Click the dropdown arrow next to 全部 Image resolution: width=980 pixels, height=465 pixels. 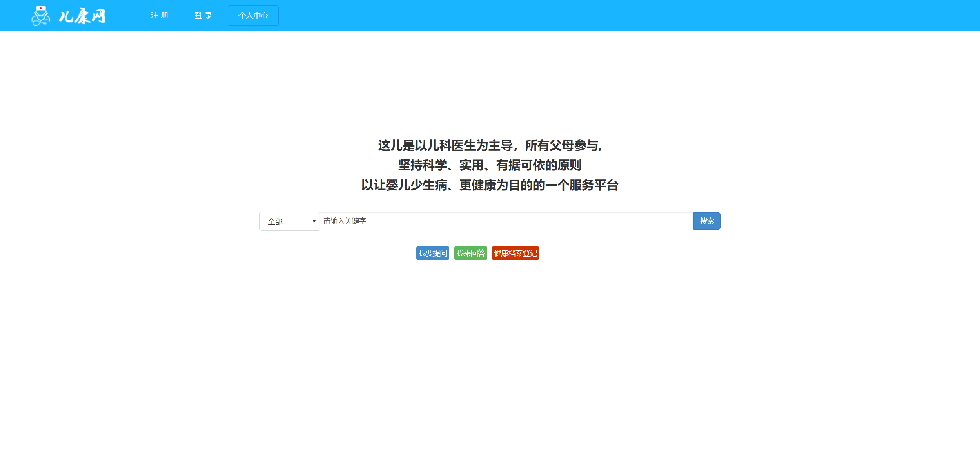click(x=313, y=221)
